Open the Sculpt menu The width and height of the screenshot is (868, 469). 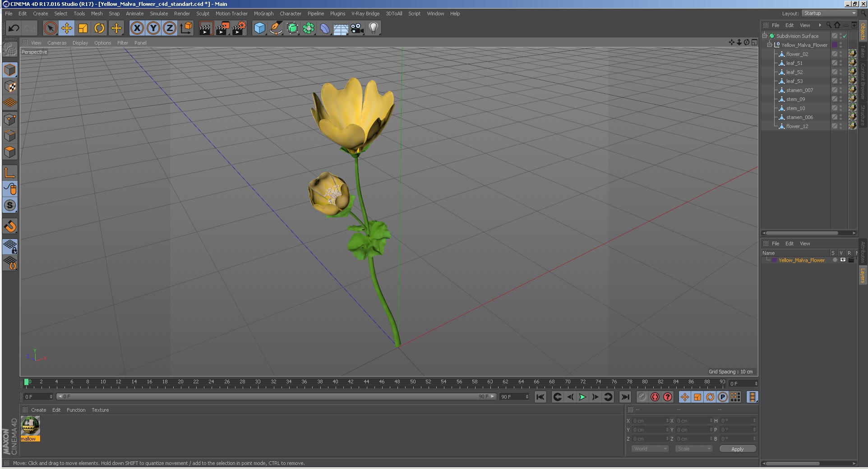203,14
